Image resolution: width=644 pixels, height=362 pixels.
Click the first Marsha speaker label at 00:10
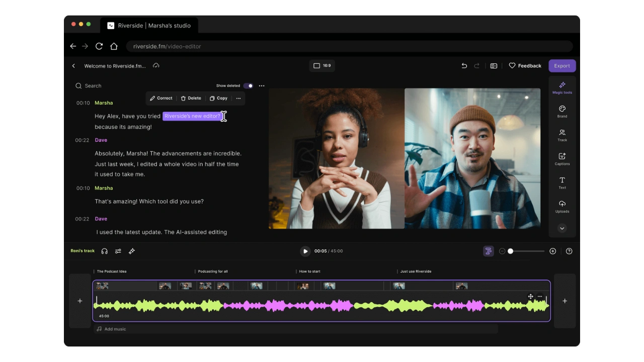pyautogui.click(x=104, y=103)
